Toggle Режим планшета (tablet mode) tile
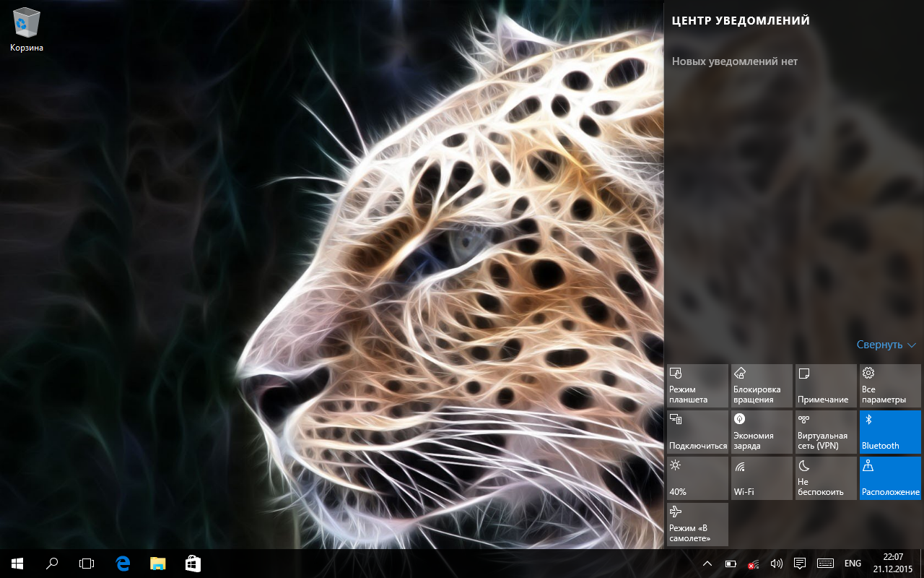 pyautogui.click(x=697, y=386)
